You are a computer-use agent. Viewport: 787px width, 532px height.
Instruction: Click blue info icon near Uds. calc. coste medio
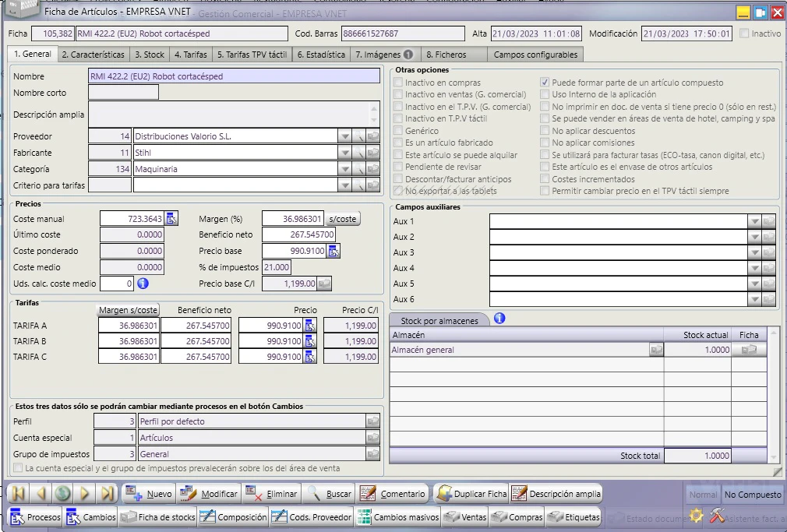(143, 284)
